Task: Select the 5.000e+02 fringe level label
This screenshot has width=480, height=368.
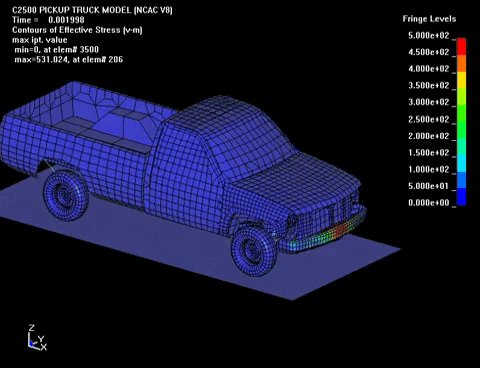Action: (429, 36)
